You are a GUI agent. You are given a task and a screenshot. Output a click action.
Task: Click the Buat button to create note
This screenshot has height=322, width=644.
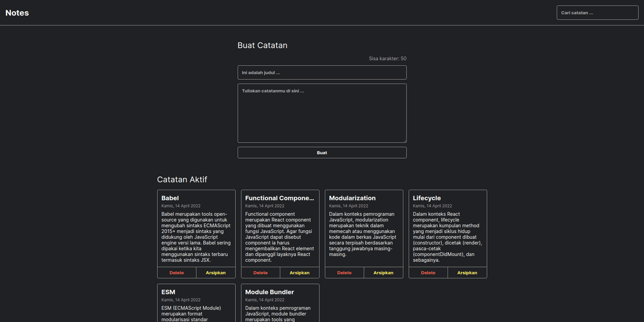(x=322, y=153)
